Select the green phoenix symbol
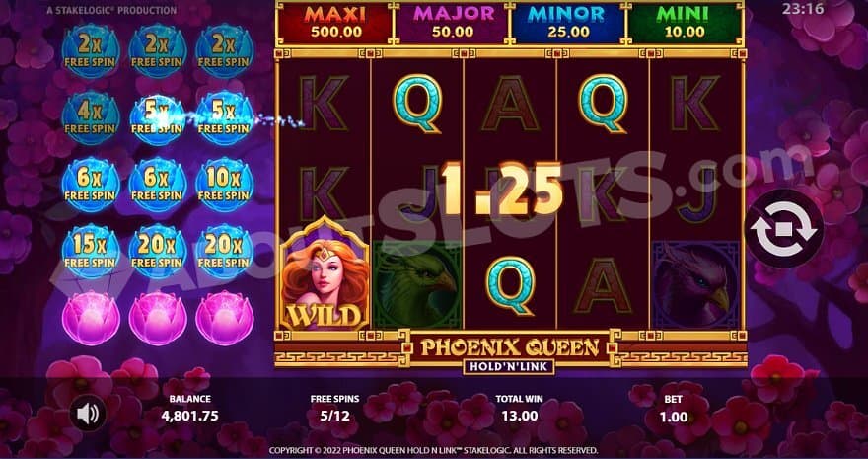The image size is (868, 459). pos(417,284)
